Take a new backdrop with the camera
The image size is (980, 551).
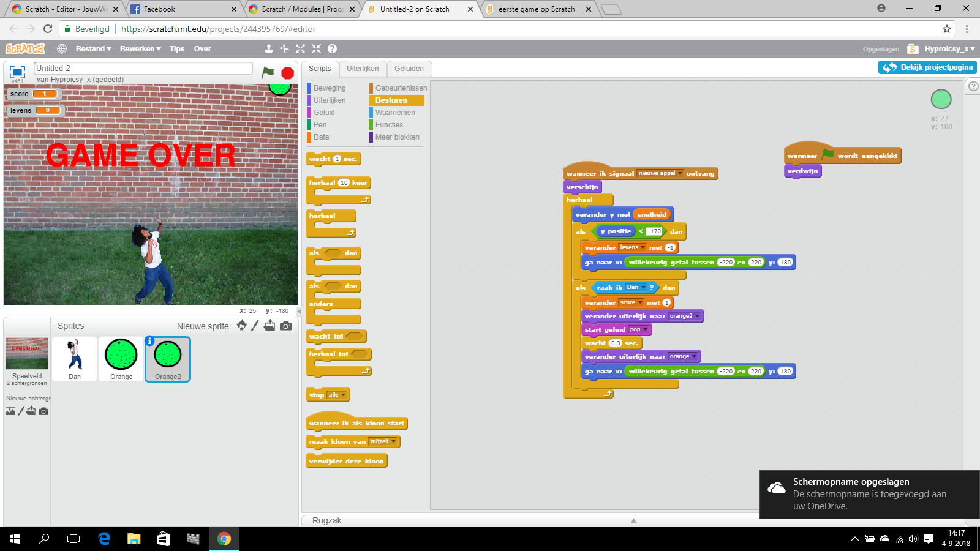(43, 411)
